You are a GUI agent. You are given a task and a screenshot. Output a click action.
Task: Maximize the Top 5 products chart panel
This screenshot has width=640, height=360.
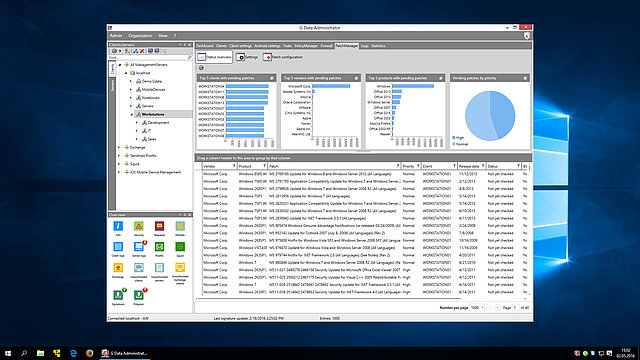(441, 78)
